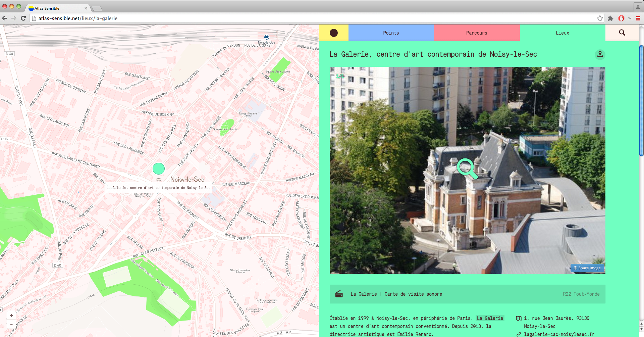Image resolution: width=644 pixels, height=337 pixels.
Task: Click the puzzle-piece extension icon
Action: (610, 18)
